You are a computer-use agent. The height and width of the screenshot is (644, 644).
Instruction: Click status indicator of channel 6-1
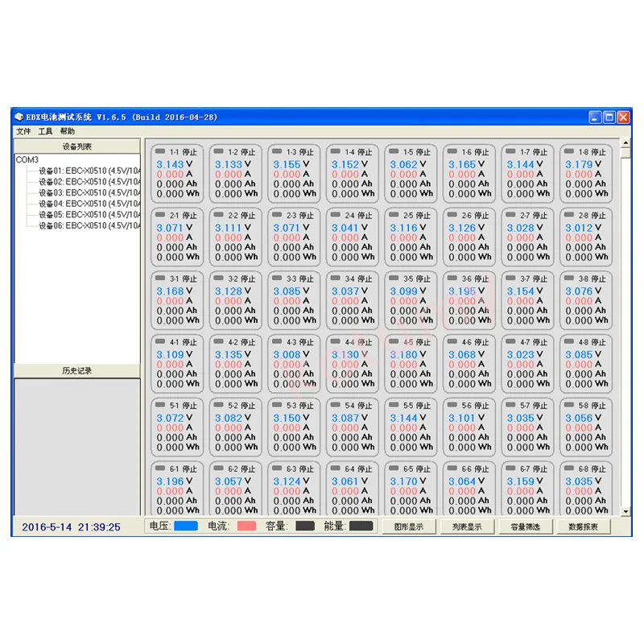(x=160, y=468)
